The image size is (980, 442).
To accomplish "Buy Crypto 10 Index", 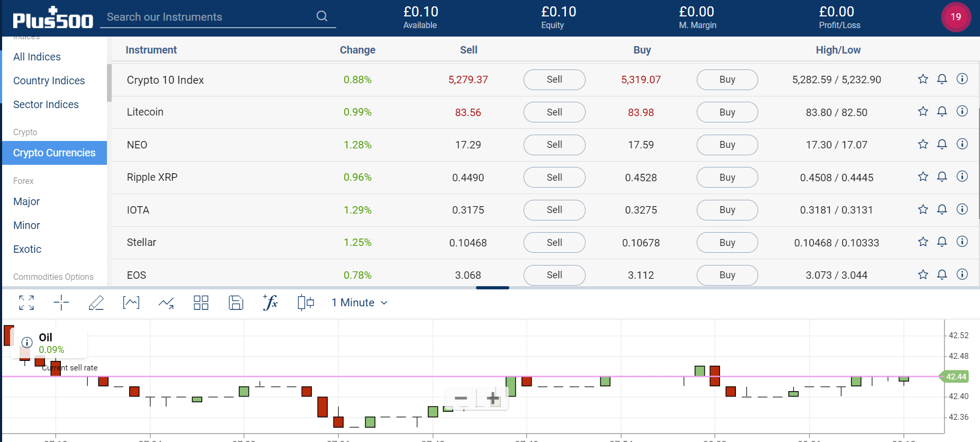I will click(727, 79).
